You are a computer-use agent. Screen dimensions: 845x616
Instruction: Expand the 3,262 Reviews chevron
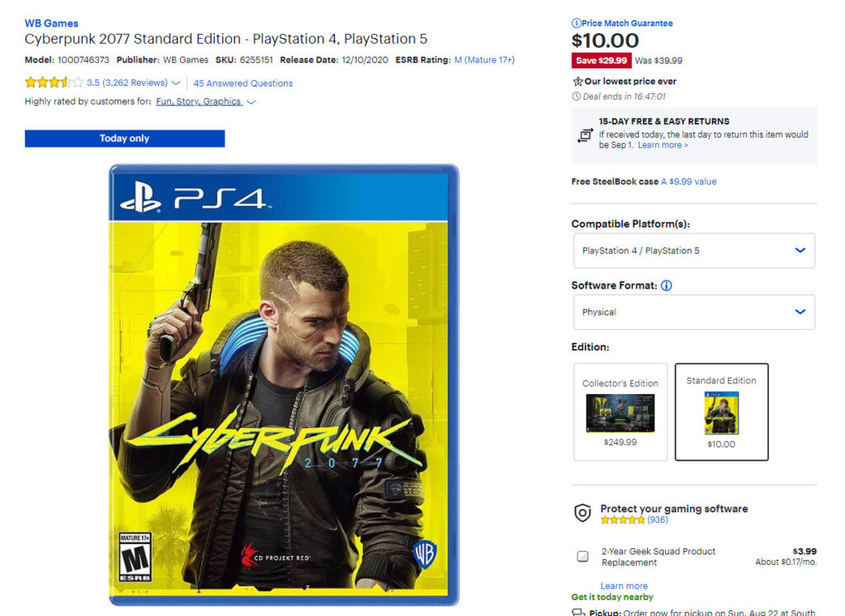176,83
